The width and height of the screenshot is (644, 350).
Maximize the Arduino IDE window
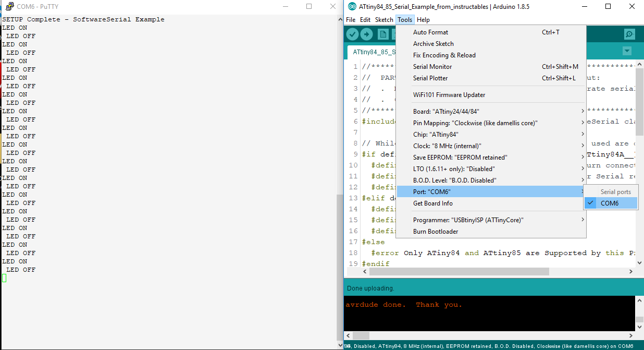[608, 7]
